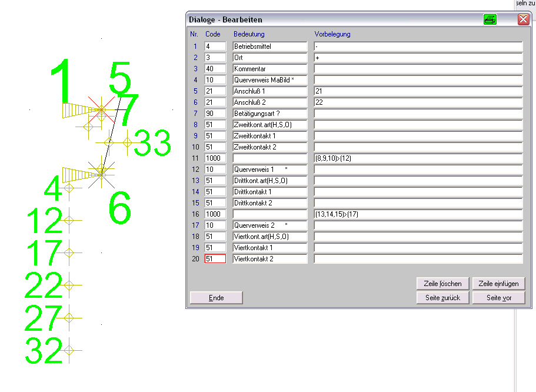Click the green number 1 in drawing
536x392 pixels.
(61, 81)
